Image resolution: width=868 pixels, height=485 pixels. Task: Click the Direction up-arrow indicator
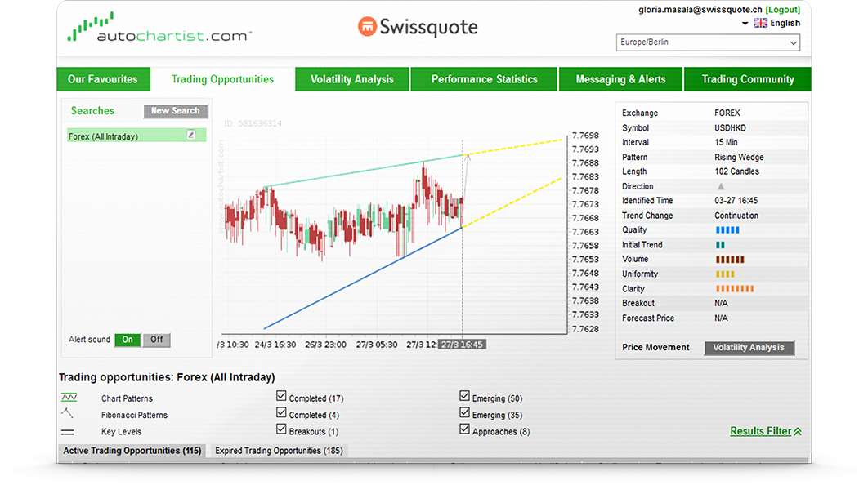point(721,186)
